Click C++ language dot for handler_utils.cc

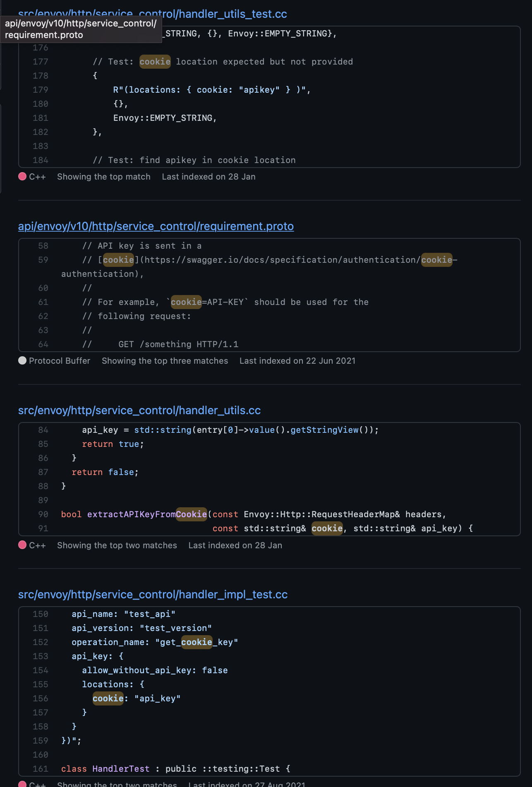coord(22,545)
